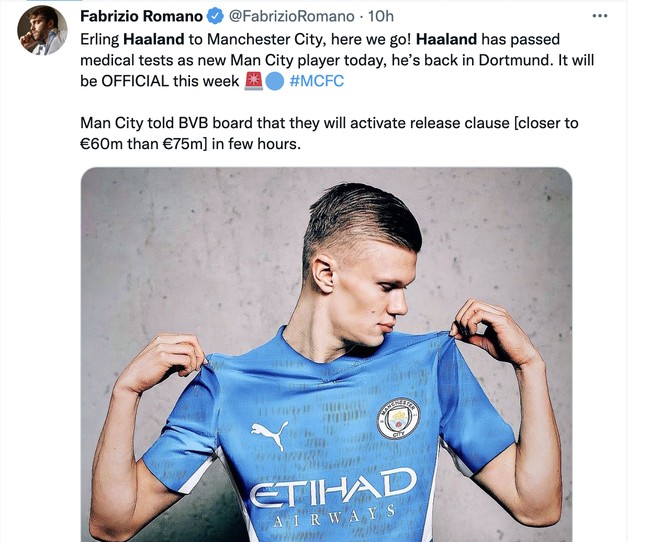Click the Manchester City crest on jersey
The height and width of the screenshot is (542, 650).
tap(398, 419)
